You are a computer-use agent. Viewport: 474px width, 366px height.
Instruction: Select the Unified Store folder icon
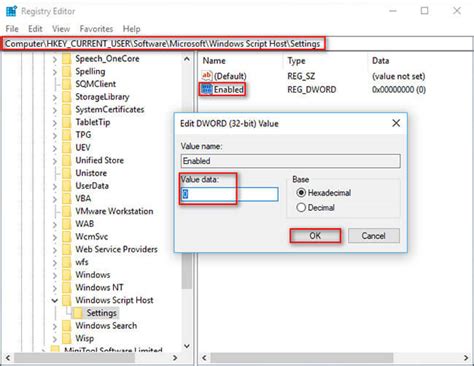pos(67,160)
